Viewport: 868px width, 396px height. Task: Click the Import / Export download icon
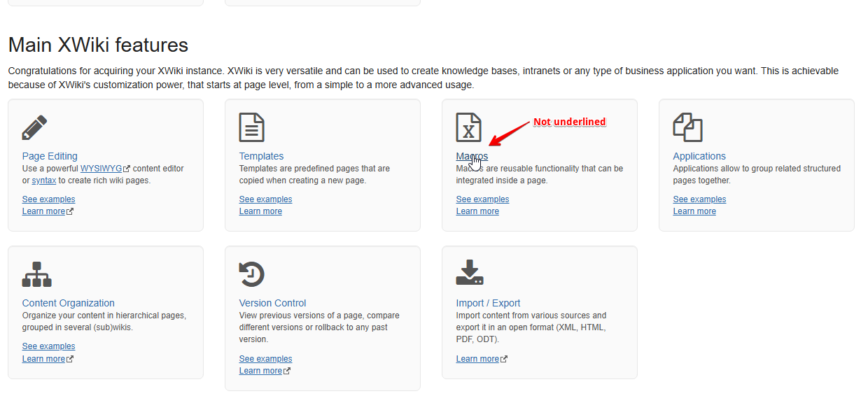coord(470,273)
